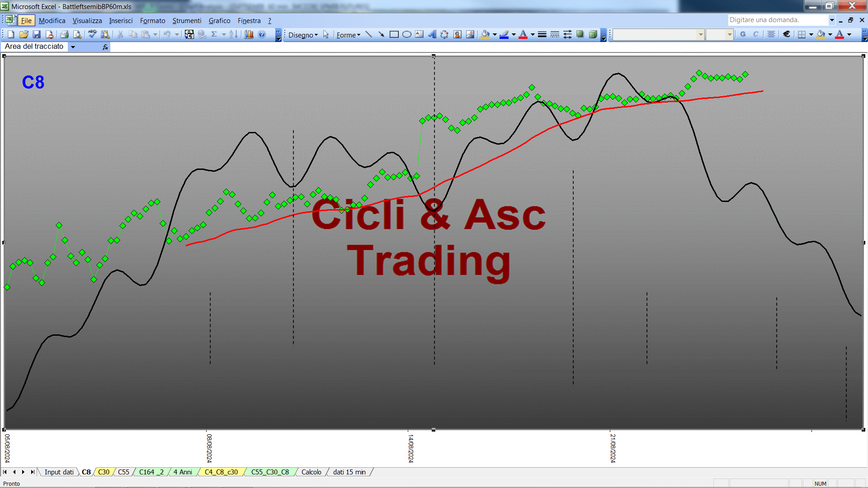Image resolution: width=868 pixels, height=488 pixels.
Task: Expand the AutoSum dropdown arrow
Action: 224,34
